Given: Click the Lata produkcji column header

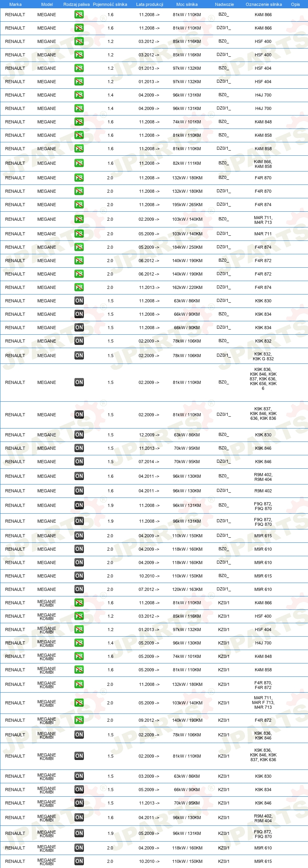Looking at the screenshot, I should click(150, 4).
